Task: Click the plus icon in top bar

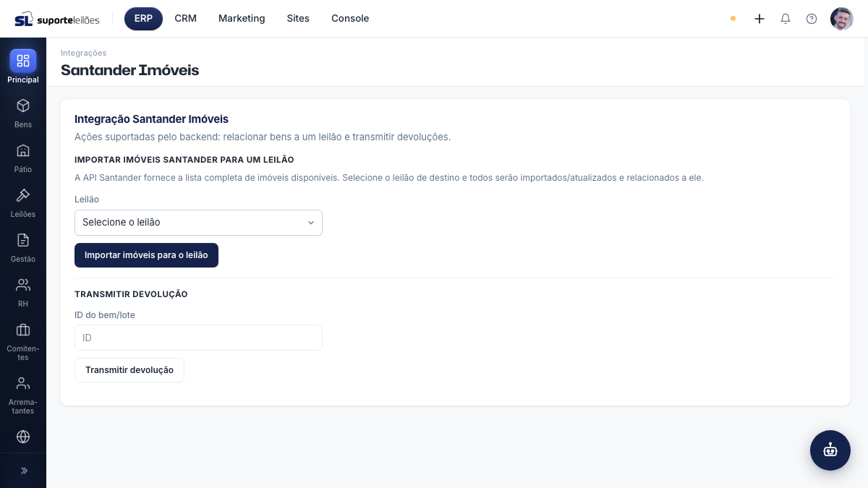Action: pyautogui.click(x=759, y=19)
